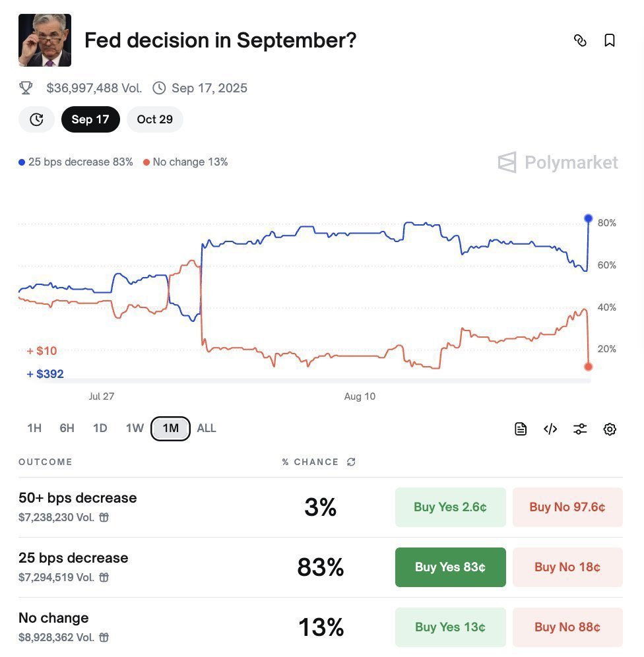Buy Yes 2.6¢ on 50+ bps decrease
The height and width of the screenshot is (657, 644).
[x=450, y=507]
